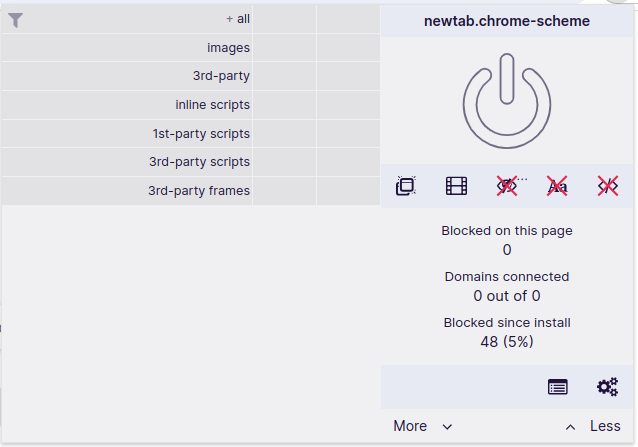Image resolution: width=638 pixels, height=447 pixels.
Task: Toggle cosmetic filtering eye icon
Action: coord(508,186)
